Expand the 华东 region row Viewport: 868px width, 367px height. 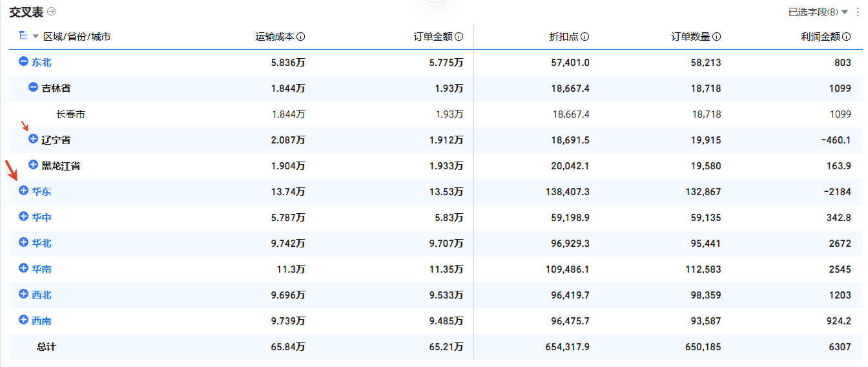pyautogui.click(x=24, y=191)
